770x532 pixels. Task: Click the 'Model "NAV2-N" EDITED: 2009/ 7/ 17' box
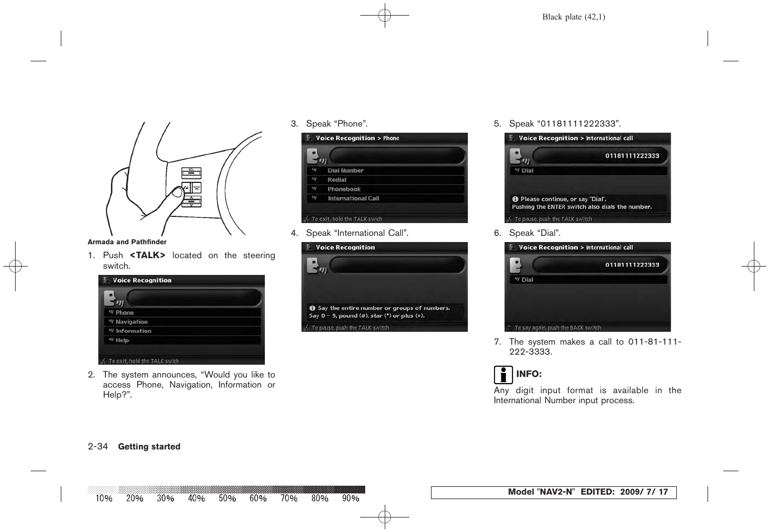554,492
